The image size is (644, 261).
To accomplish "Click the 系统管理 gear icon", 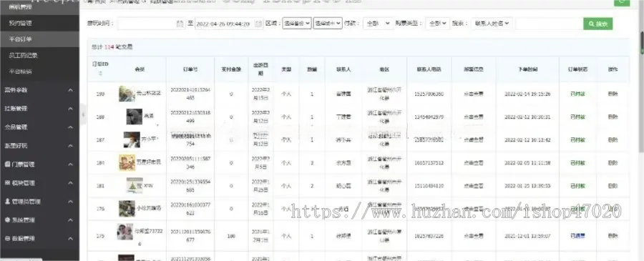I will tap(7, 220).
